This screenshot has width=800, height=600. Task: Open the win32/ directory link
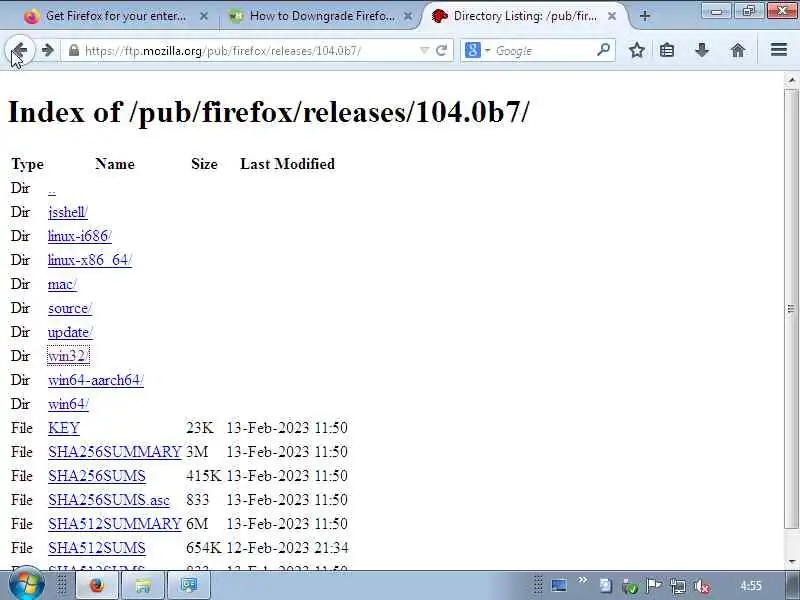68,356
